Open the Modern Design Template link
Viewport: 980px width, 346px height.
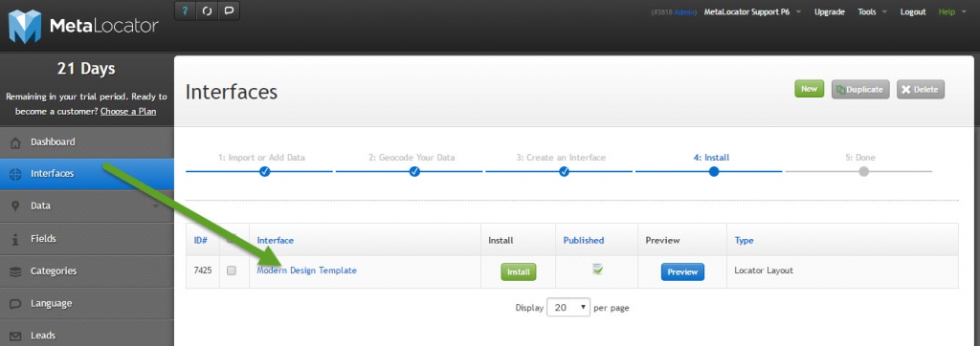(307, 270)
